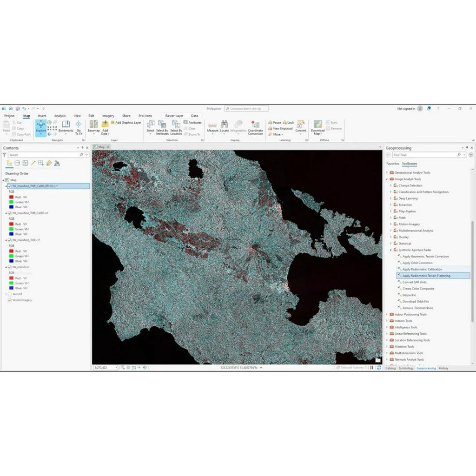Activate the Measure tool

[212, 126]
